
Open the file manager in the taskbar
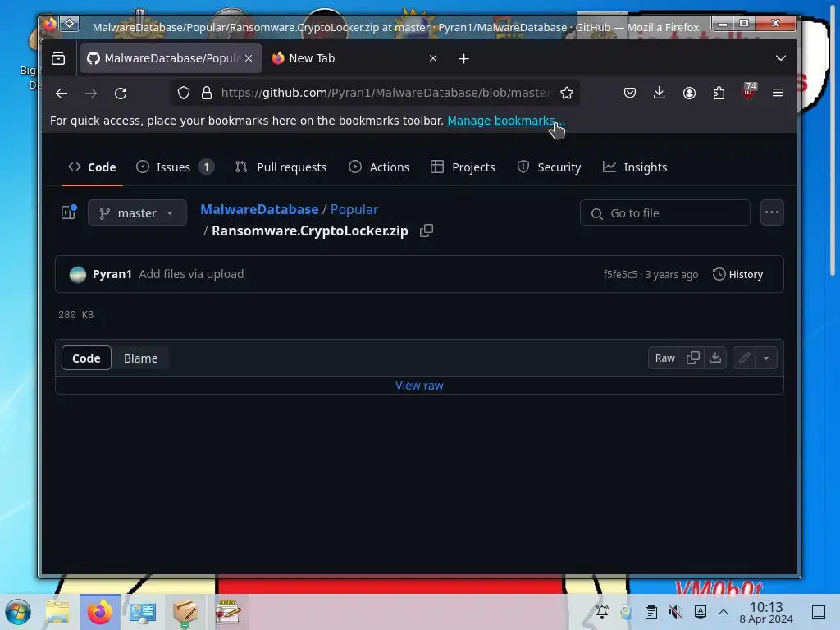57,612
